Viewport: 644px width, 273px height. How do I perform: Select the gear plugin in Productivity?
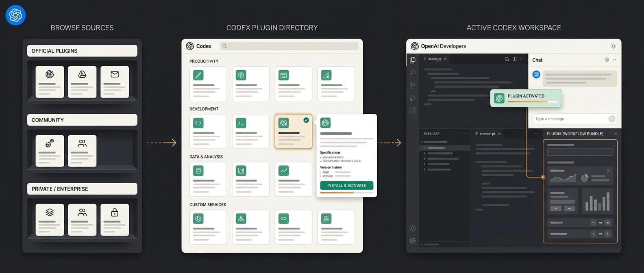(251, 84)
